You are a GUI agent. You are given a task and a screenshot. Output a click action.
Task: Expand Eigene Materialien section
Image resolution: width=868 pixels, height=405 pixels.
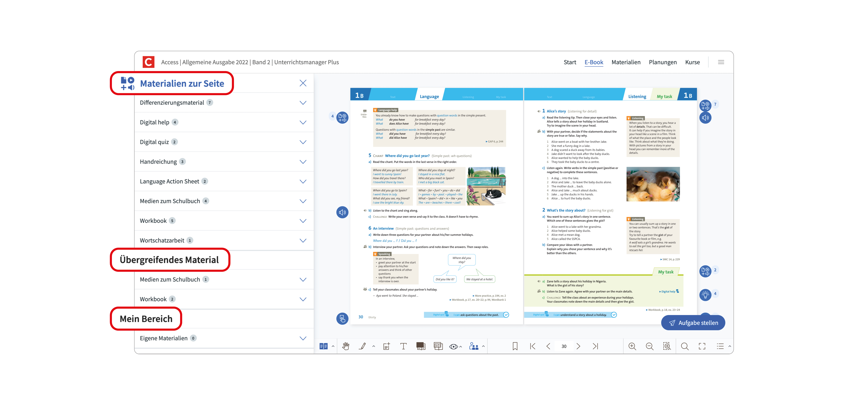coord(303,338)
